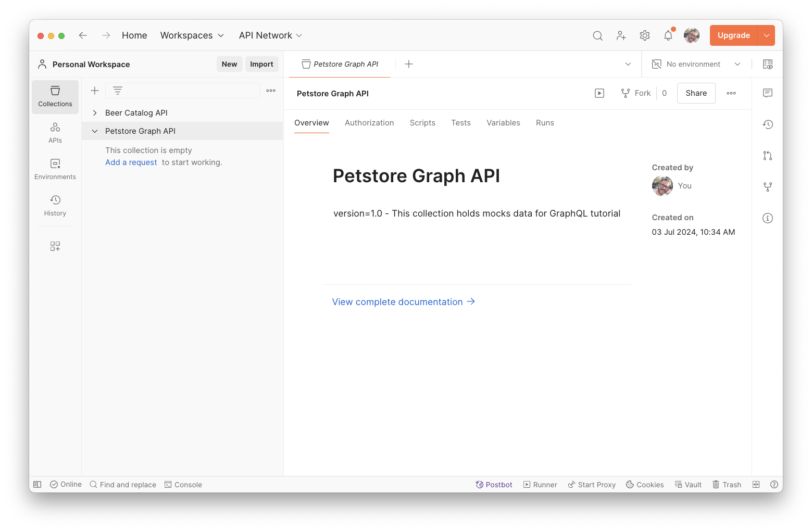
Task: Open a new request tab with plus
Action: tap(408, 64)
